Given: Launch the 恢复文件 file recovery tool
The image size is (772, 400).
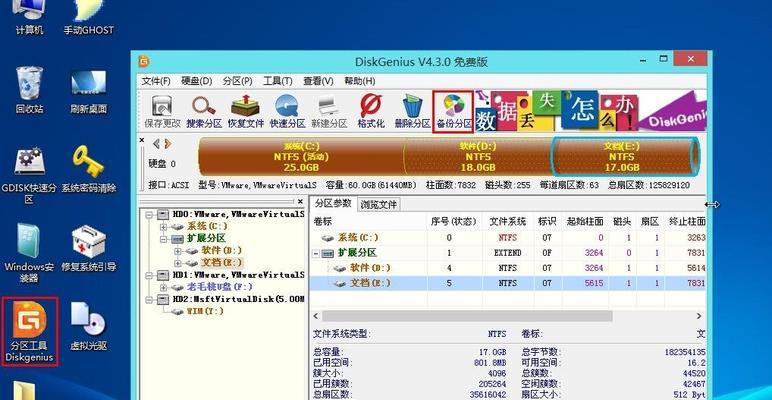Looking at the screenshot, I should [246, 112].
